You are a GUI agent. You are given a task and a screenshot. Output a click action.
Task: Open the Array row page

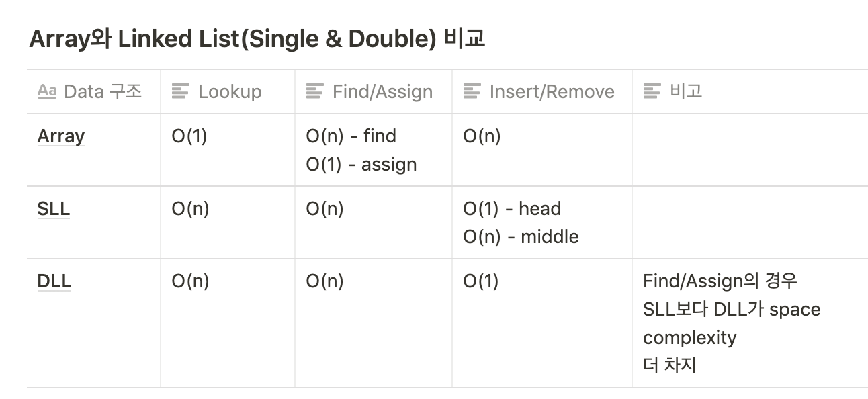(61, 136)
